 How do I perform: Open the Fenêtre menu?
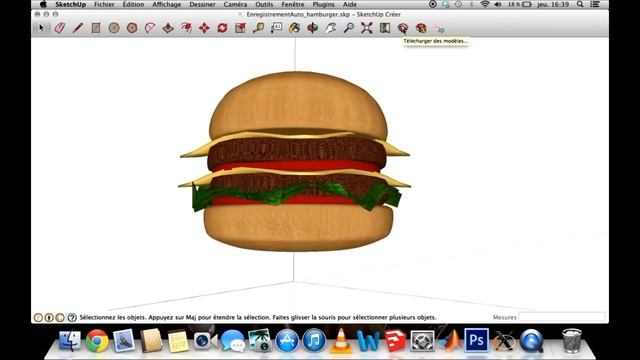(x=293, y=4)
